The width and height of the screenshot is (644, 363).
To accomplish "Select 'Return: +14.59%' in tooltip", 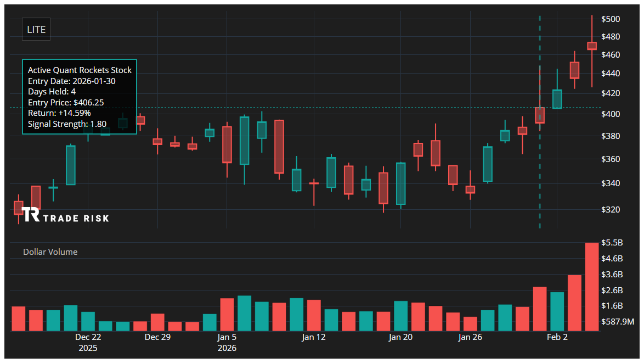I will point(60,113).
